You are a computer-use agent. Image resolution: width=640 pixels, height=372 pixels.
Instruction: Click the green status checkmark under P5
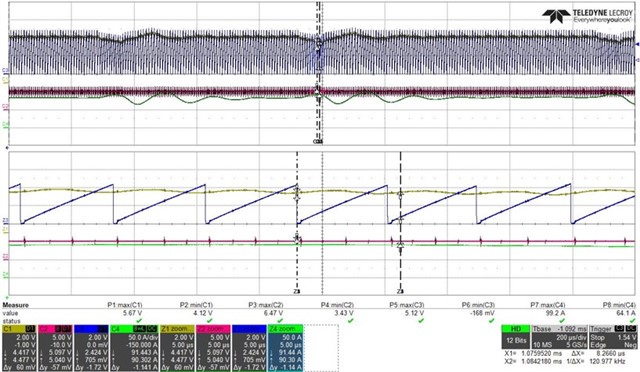pyautogui.click(x=421, y=321)
